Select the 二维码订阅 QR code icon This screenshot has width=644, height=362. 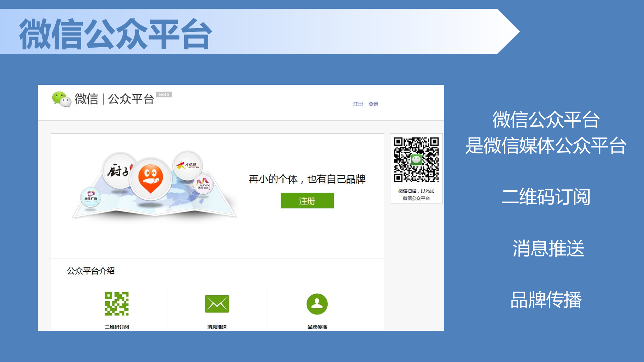pyautogui.click(x=117, y=304)
